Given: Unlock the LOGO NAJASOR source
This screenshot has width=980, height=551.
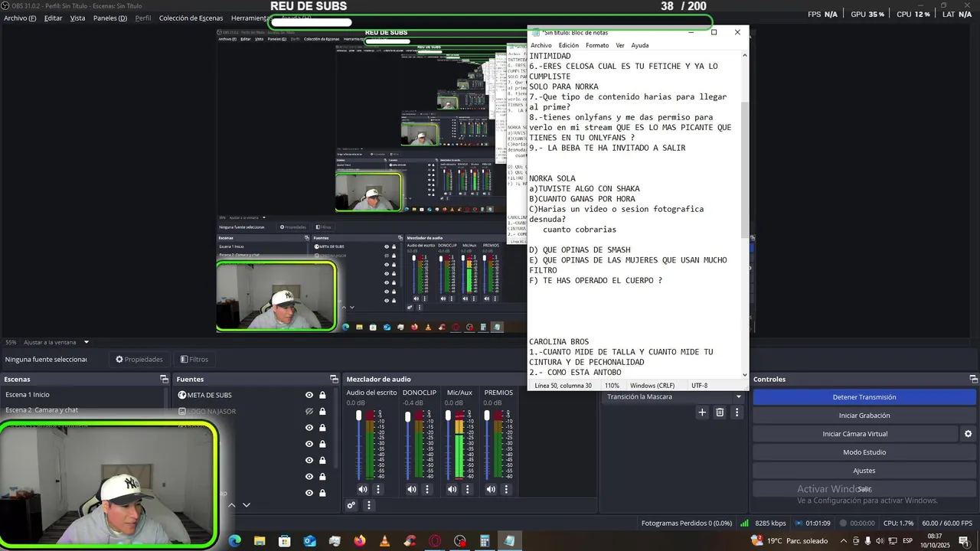Looking at the screenshot, I should pyautogui.click(x=322, y=411).
